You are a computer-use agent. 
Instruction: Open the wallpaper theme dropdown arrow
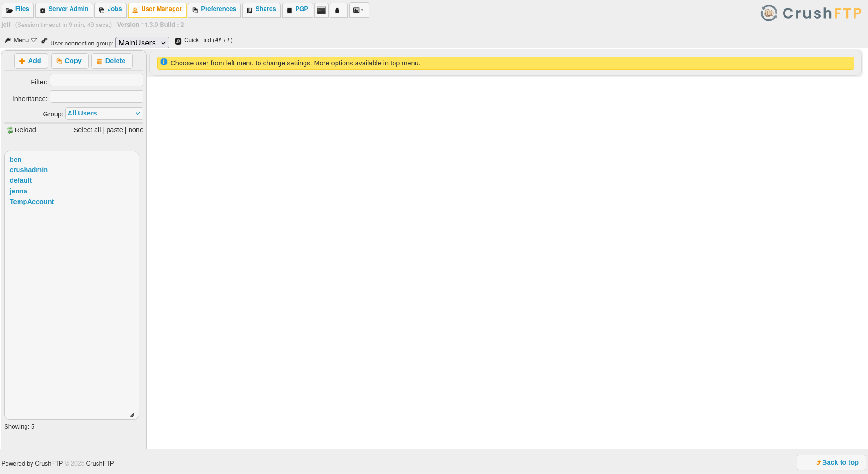tap(363, 10)
